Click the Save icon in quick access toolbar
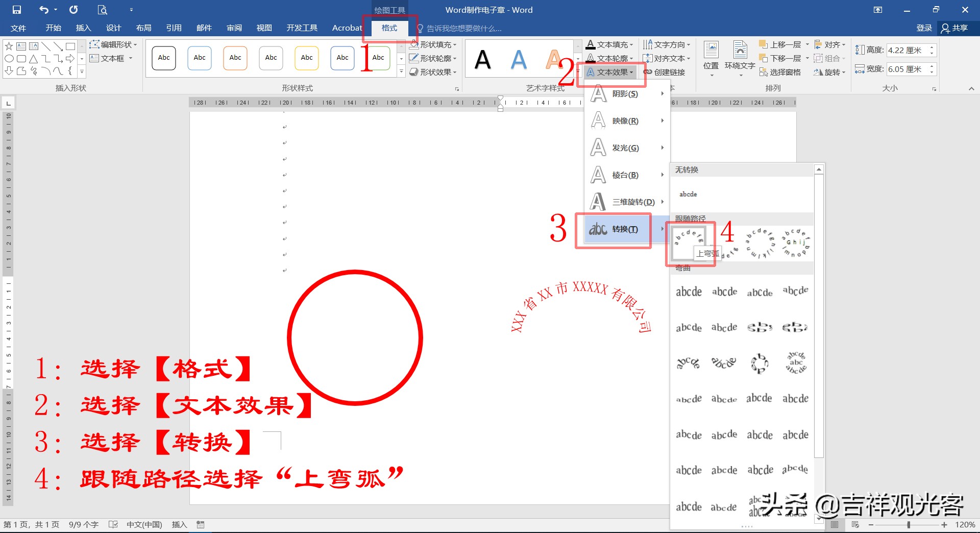The height and width of the screenshot is (533, 980). [17, 10]
